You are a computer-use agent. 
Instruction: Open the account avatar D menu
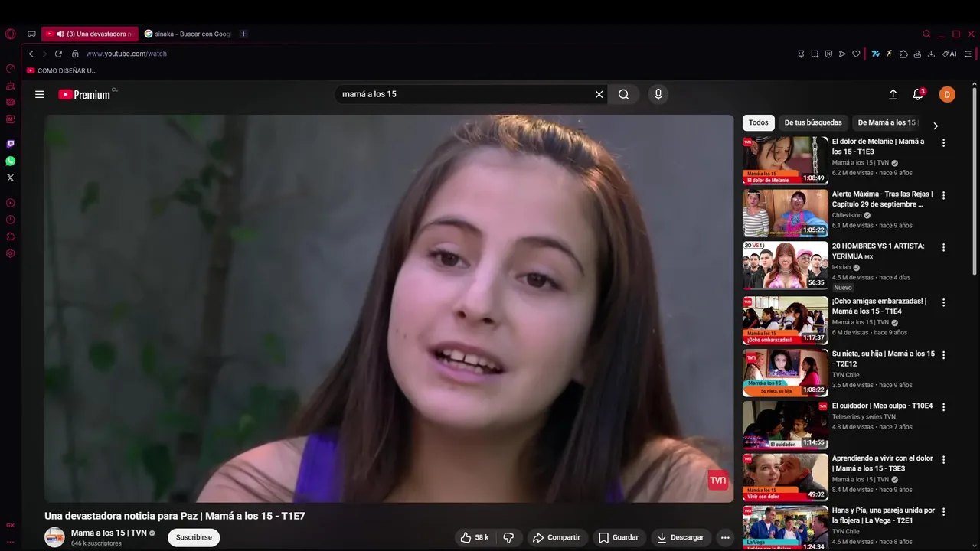(x=947, y=94)
